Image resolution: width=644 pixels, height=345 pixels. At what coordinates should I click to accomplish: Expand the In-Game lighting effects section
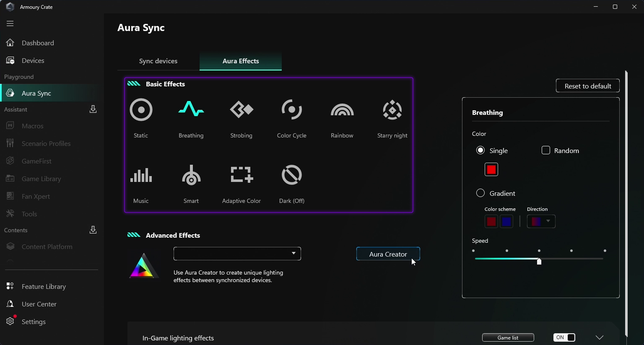coord(600,337)
